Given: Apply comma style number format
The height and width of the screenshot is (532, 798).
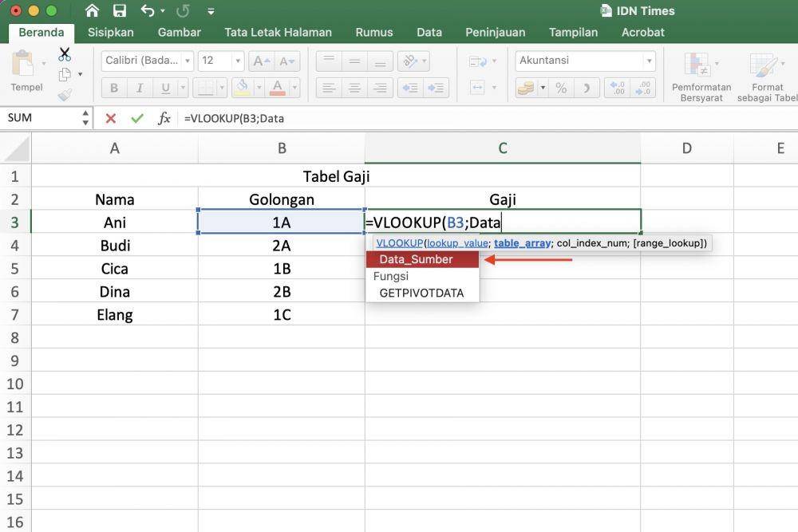Looking at the screenshot, I should point(587,88).
